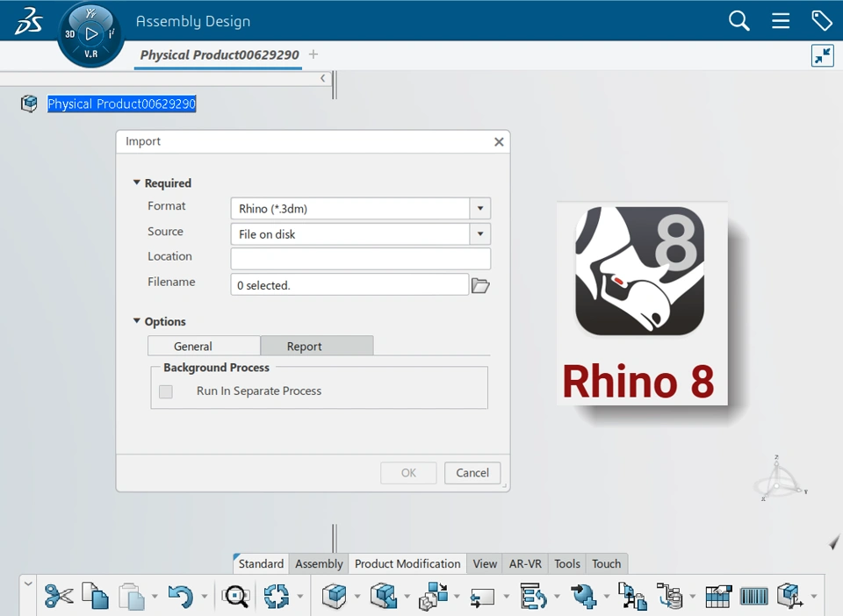Select the Physical Product00629290 tree node
The height and width of the screenshot is (616, 843).
tap(121, 104)
